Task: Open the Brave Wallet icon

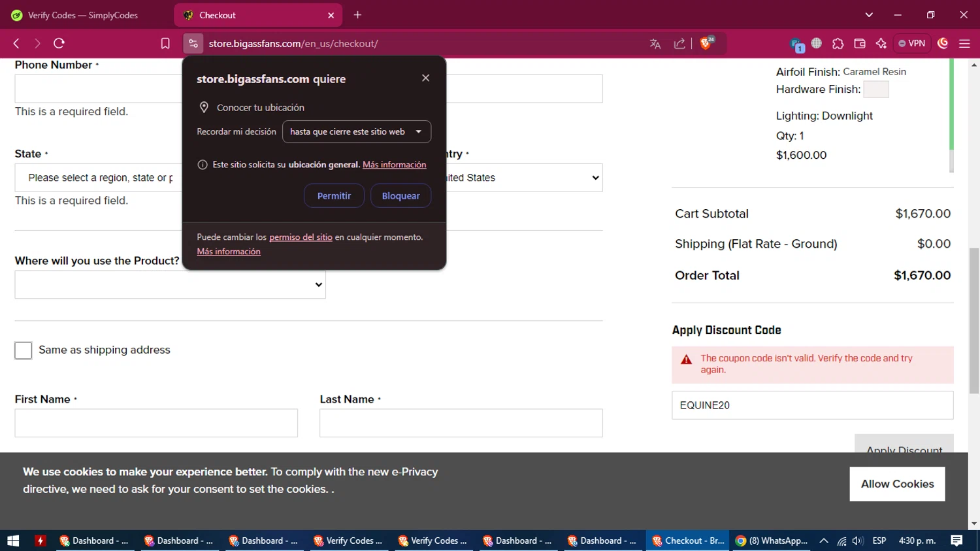Action: coord(860,44)
